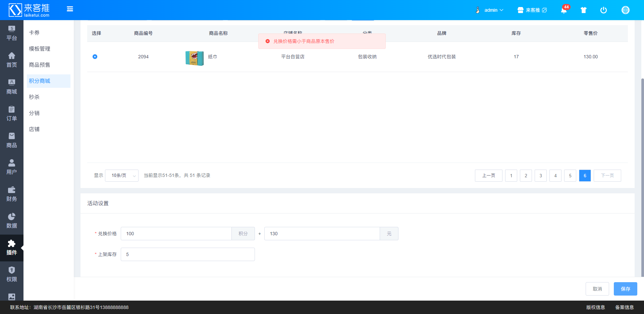644x314 pixels.
Task: Click 版权信息 footer link
Action: pos(596,307)
